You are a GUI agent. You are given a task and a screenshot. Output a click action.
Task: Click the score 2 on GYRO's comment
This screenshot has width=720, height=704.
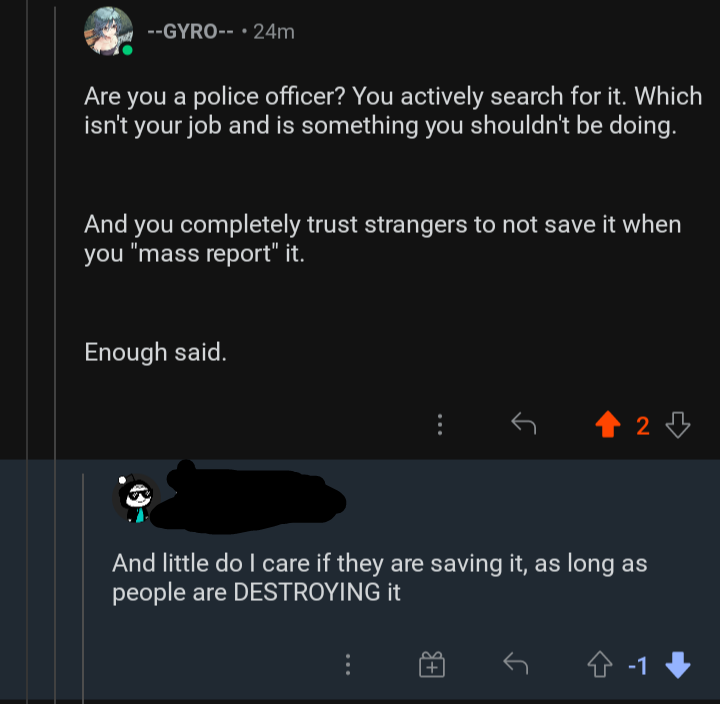[x=643, y=426]
